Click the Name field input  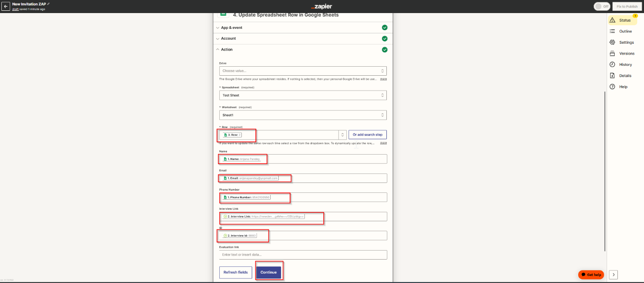303,159
